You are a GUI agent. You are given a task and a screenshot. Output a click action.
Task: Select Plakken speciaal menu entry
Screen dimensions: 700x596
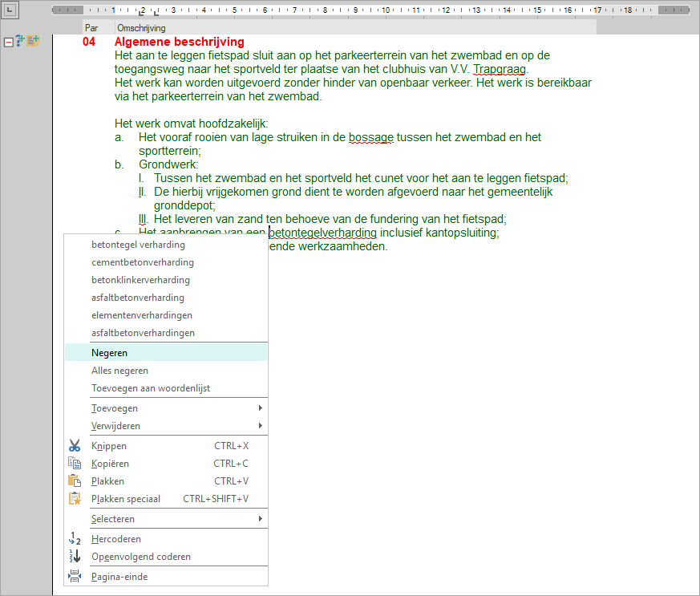166,499
